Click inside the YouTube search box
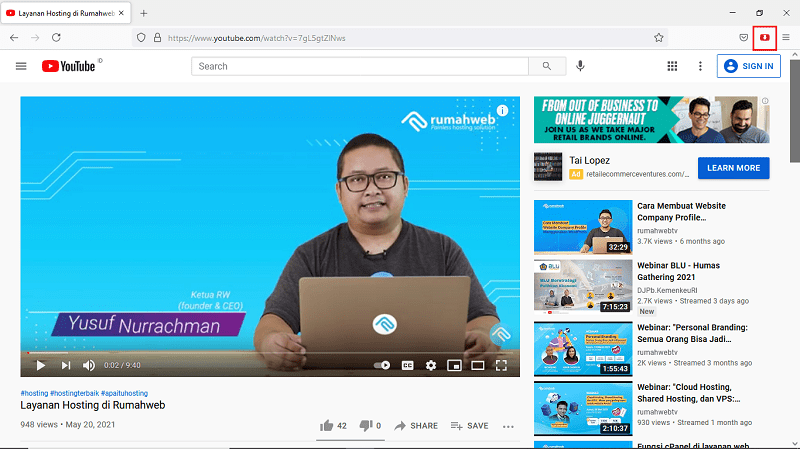 tap(360, 66)
